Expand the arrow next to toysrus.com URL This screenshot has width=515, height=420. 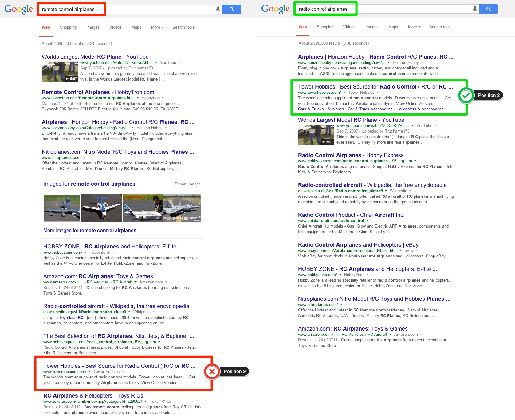(146, 401)
